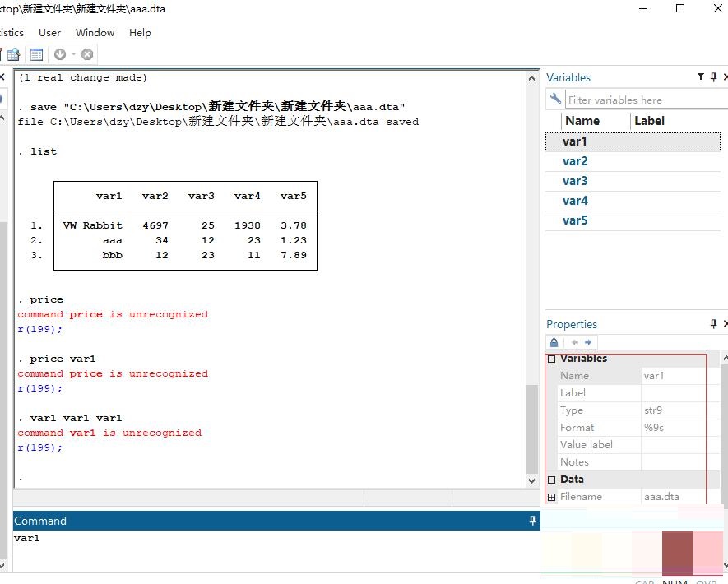
Task: Open the Window menu
Action: tap(95, 33)
